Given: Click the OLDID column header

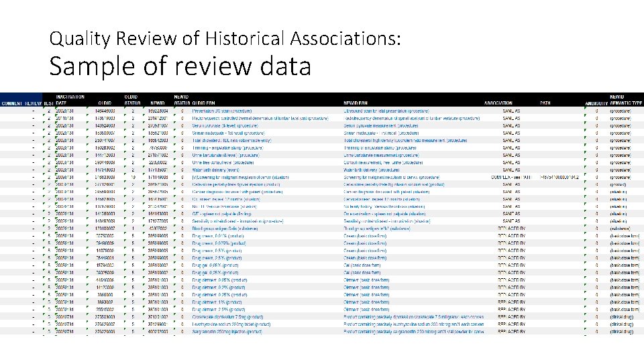Looking at the screenshot, I should [x=105, y=103].
